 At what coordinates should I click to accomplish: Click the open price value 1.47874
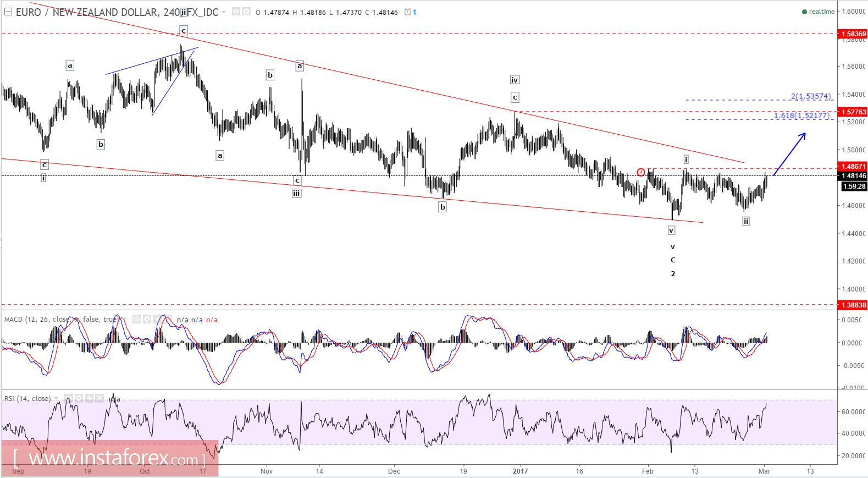point(276,12)
